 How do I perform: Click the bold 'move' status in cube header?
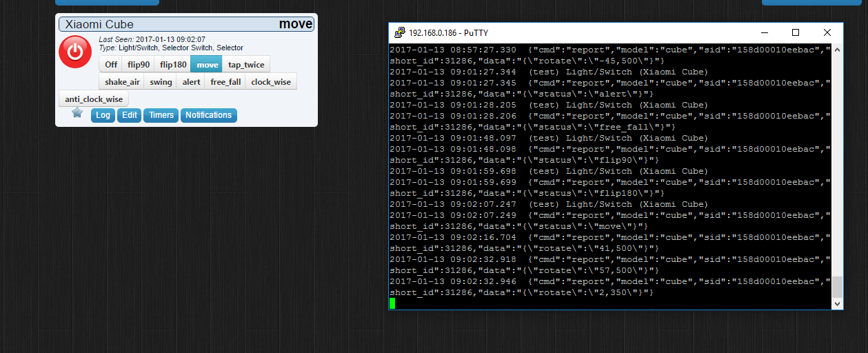(296, 24)
